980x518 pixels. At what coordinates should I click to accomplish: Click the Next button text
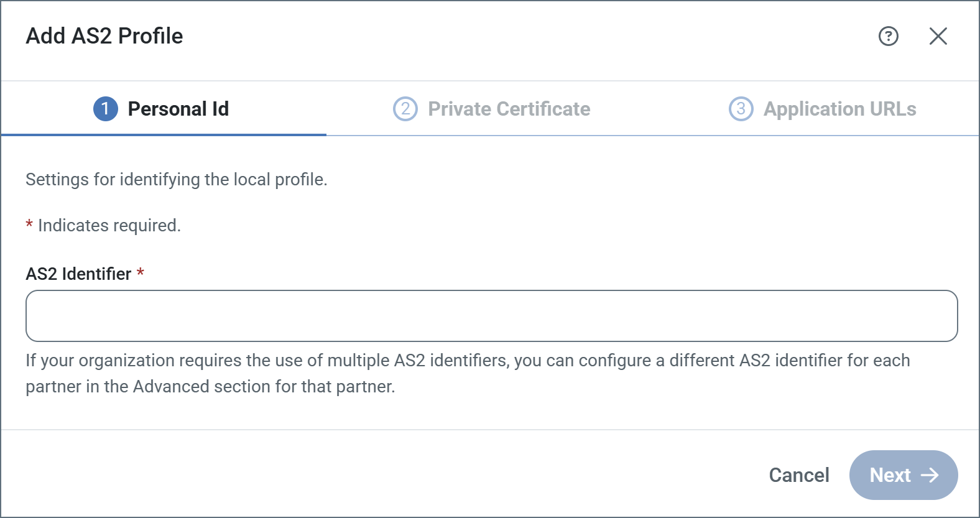[890, 475]
